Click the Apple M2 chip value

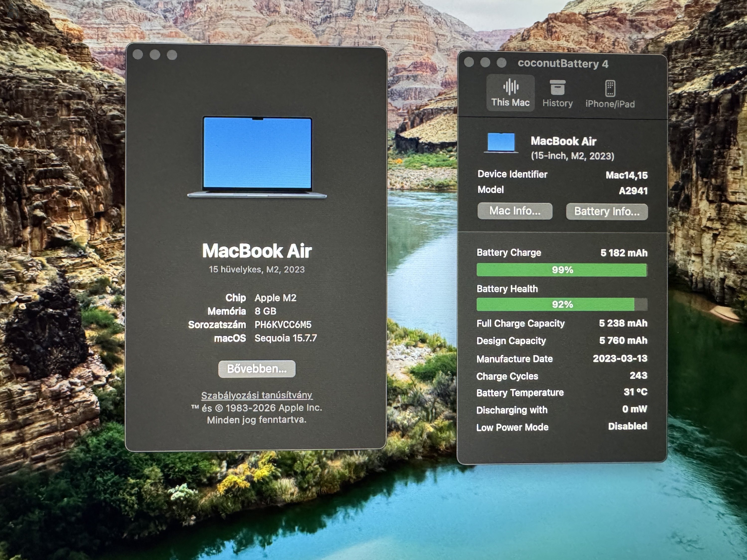coord(276,298)
